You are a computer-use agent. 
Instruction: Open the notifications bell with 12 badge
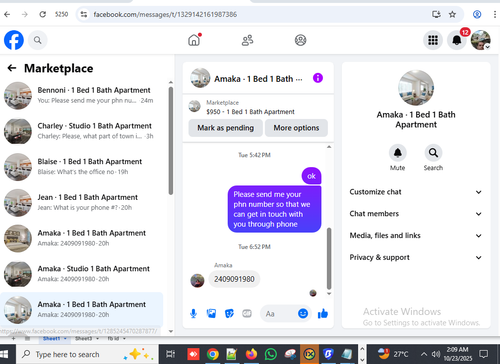pyautogui.click(x=457, y=40)
